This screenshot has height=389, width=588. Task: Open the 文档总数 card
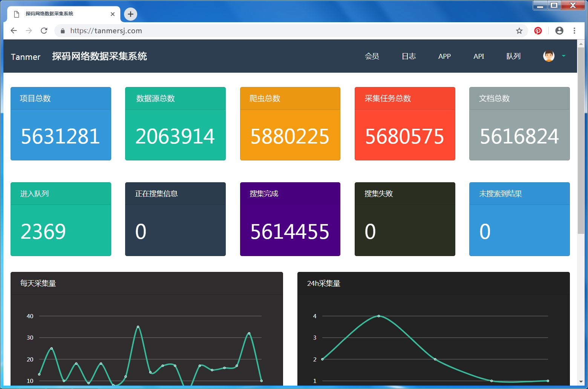pyautogui.click(x=519, y=124)
